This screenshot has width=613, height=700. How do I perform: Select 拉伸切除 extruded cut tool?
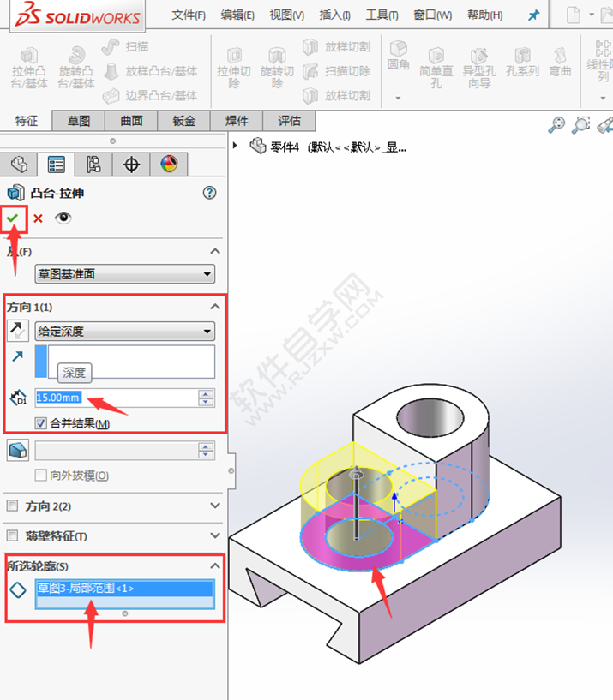(x=234, y=68)
